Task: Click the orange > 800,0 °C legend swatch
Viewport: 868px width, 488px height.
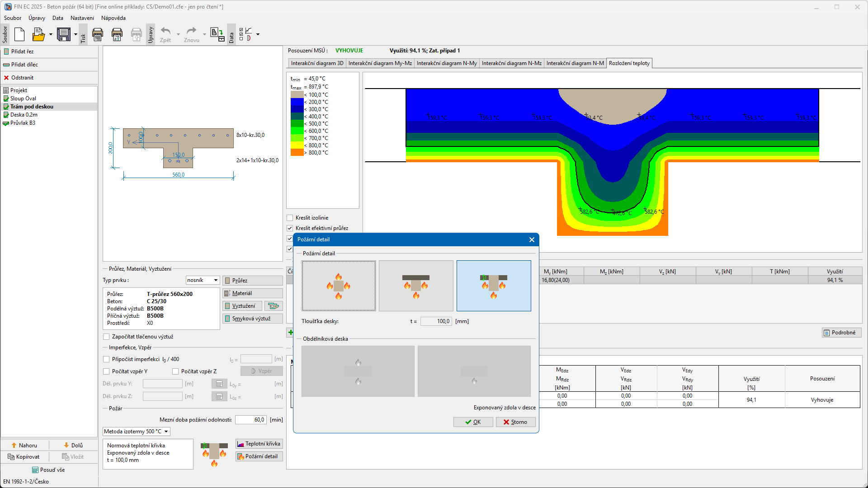Action: tap(297, 153)
